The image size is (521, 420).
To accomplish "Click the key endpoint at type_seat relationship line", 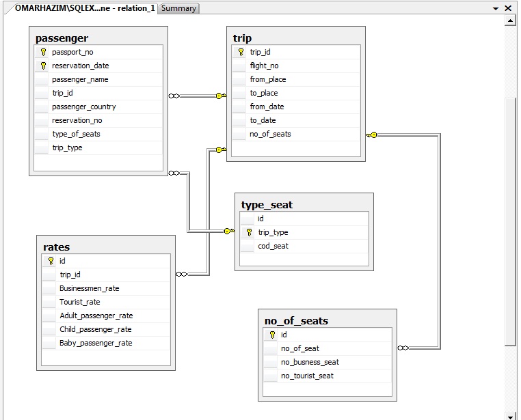I will [x=229, y=231].
